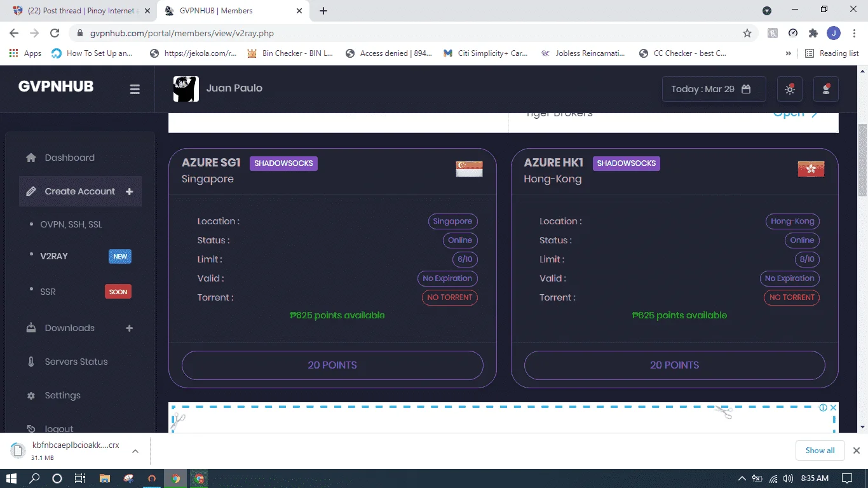Open the volume control in tray

[788, 478]
